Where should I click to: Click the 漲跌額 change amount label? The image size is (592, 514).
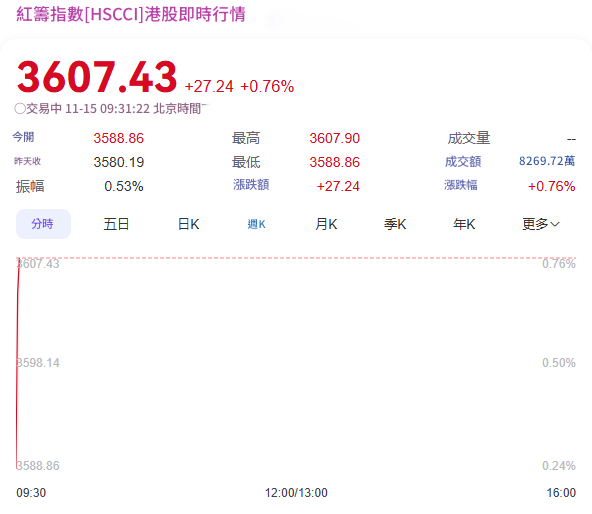(251, 185)
